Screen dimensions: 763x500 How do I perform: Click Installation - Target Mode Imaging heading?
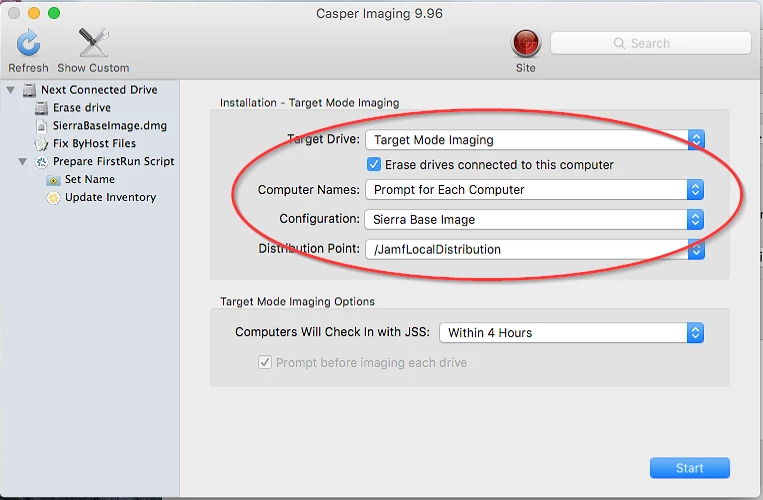(x=309, y=103)
